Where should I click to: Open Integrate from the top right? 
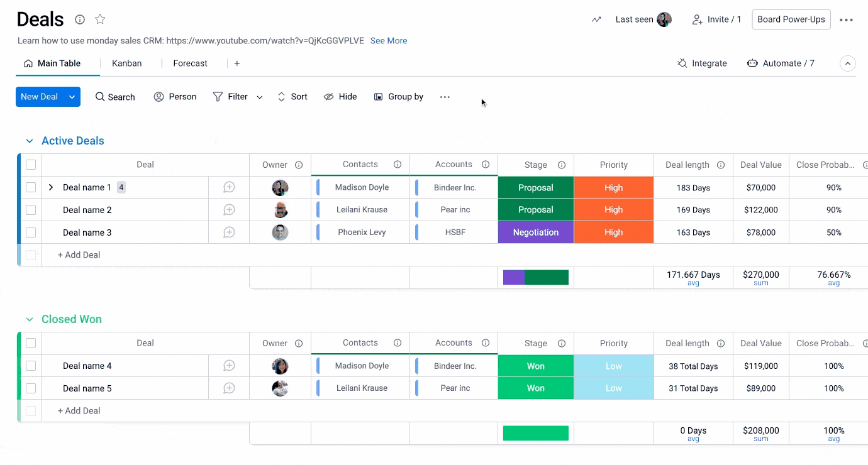coord(703,63)
